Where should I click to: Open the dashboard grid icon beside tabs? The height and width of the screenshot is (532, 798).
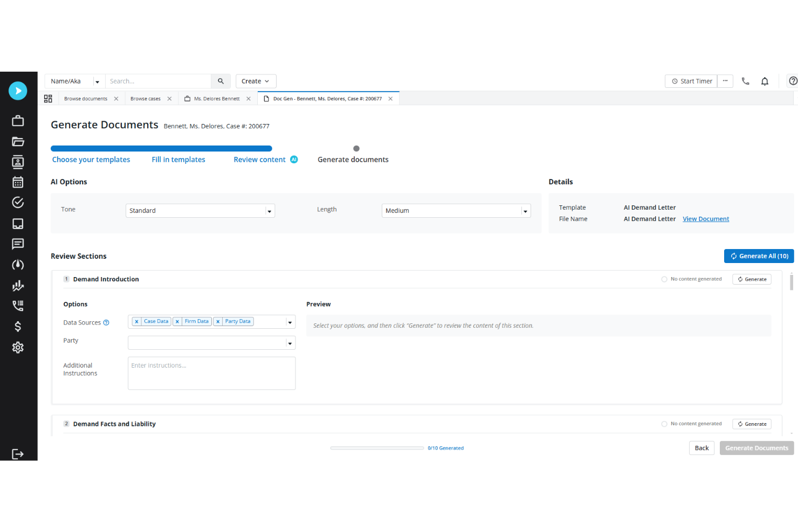tap(48, 99)
